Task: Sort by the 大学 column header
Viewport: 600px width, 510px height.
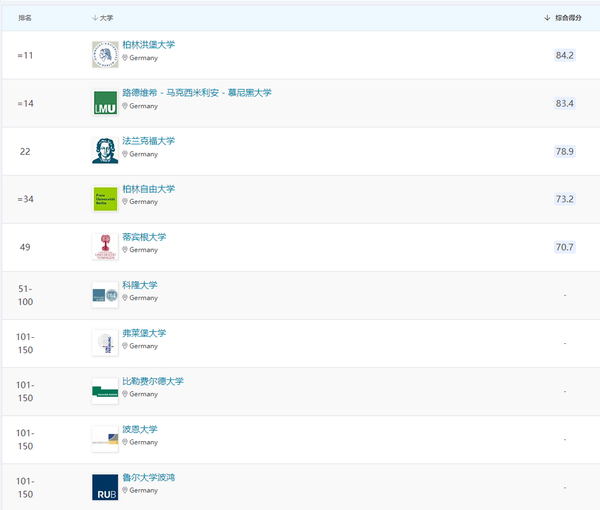Action: (x=103, y=18)
